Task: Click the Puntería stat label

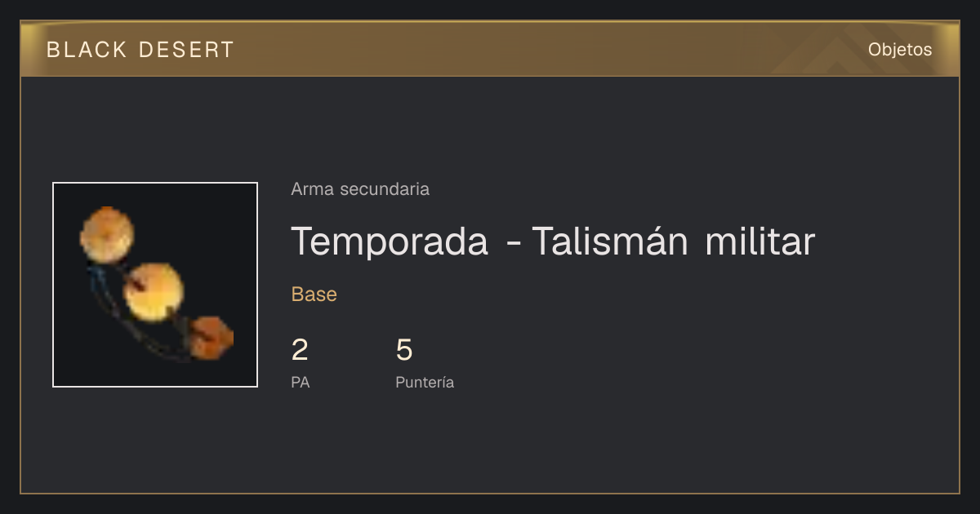Action: tap(425, 383)
